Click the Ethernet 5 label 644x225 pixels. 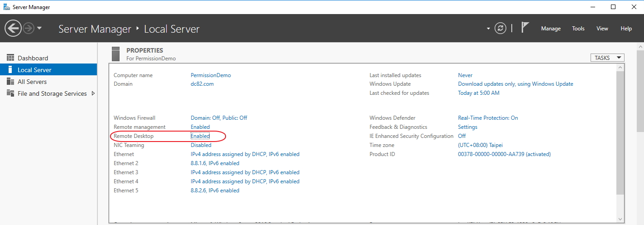pyautogui.click(x=126, y=191)
